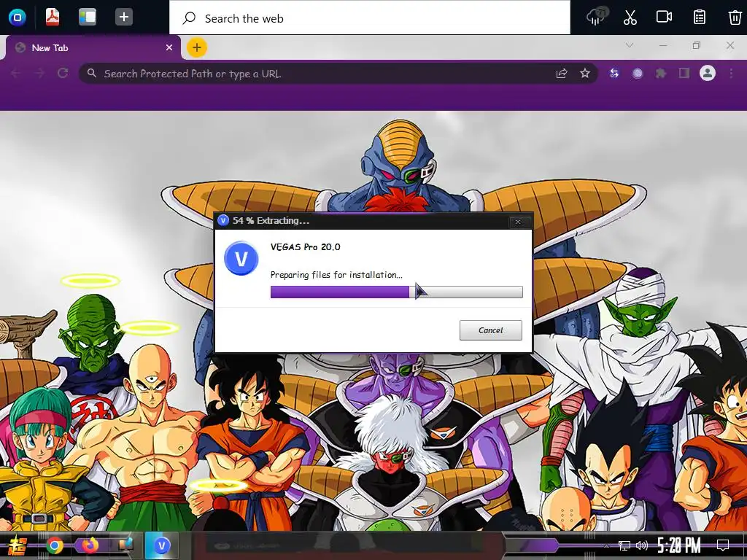Click the video camera record icon
This screenshot has height=560, width=747.
click(664, 17)
